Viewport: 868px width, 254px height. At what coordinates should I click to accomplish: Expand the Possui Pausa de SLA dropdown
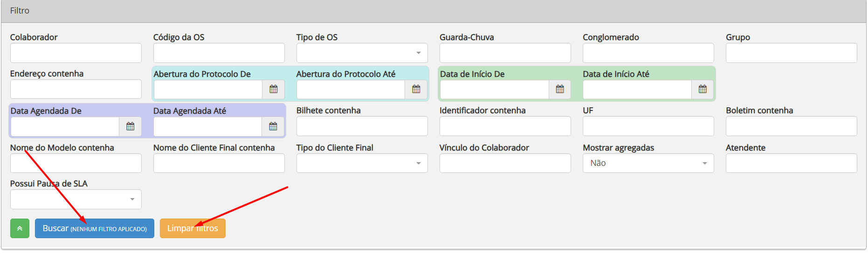point(76,199)
